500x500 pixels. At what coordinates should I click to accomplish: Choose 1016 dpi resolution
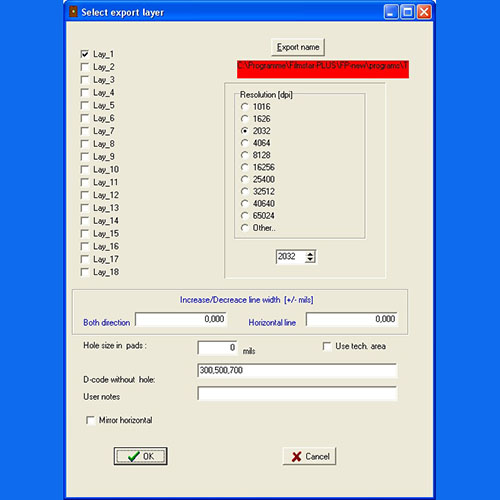pyautogui.click(x=245, y=107)
